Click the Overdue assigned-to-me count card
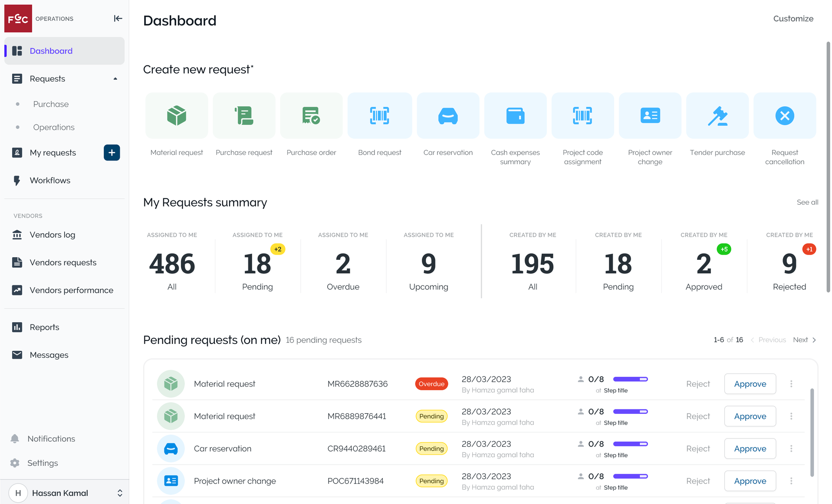The width and height of the screenshot is (832, 504). [343, 268]
